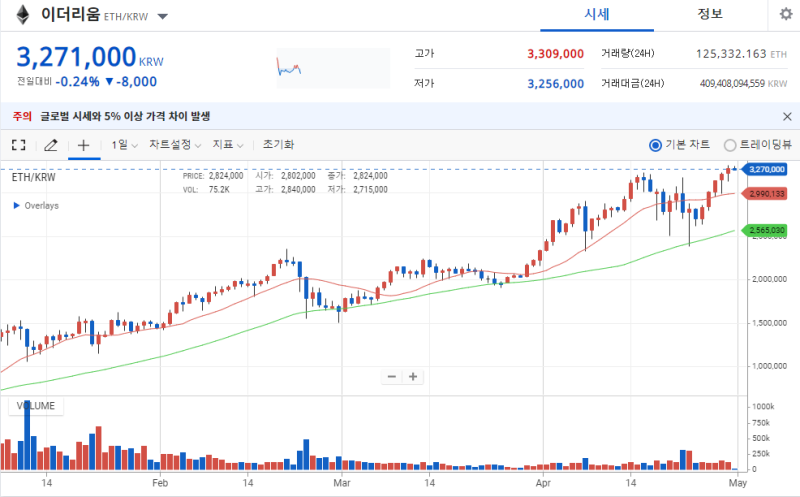
Task: Click 24H trade amount 409,408,094,559 KRW
Action: coord(743,83)
